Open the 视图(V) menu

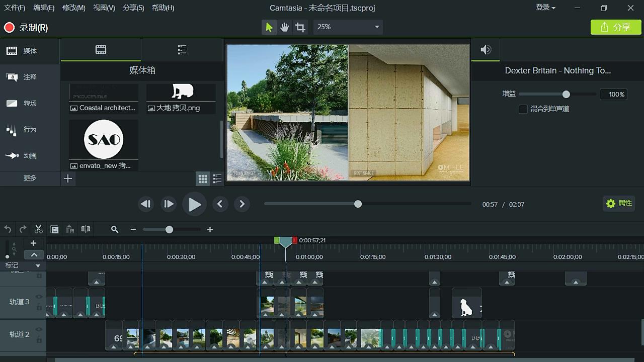(x=104, y=8)
